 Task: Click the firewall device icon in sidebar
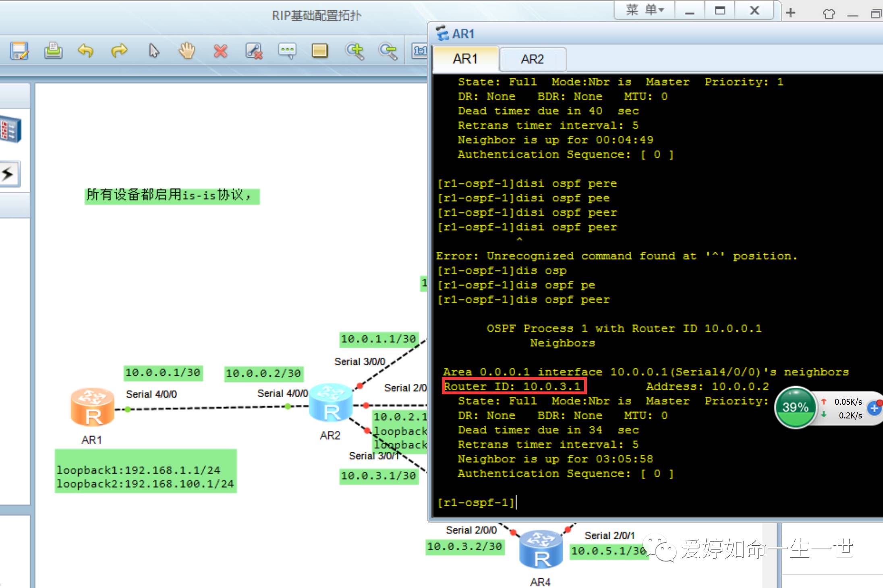(10, 130)
